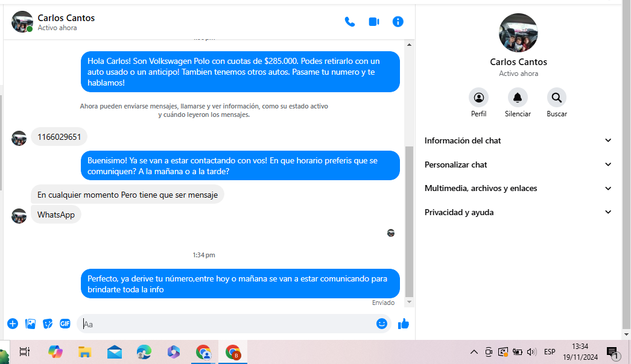This screenshot has width=631, height=364.
Task: Attach a photo with the image icon
Action: (x=31, y=324)
